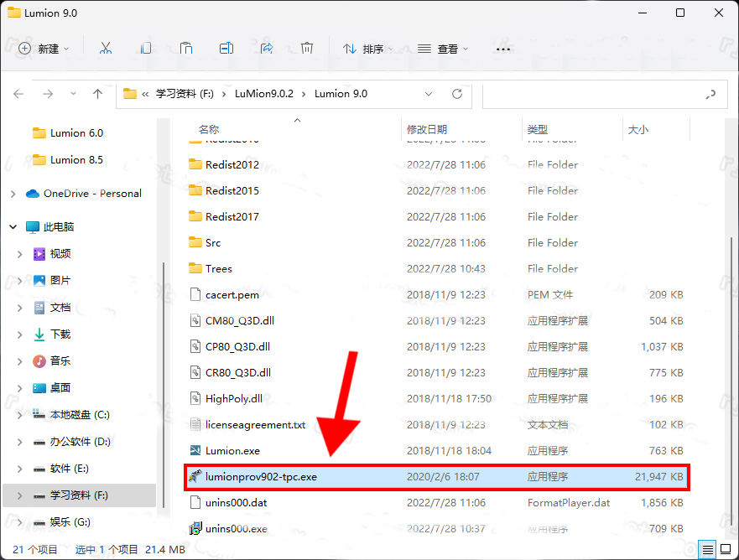Click the Redist2012 folder icon
Viewport: 739px width, 560px height.
(x=195, y=164)
